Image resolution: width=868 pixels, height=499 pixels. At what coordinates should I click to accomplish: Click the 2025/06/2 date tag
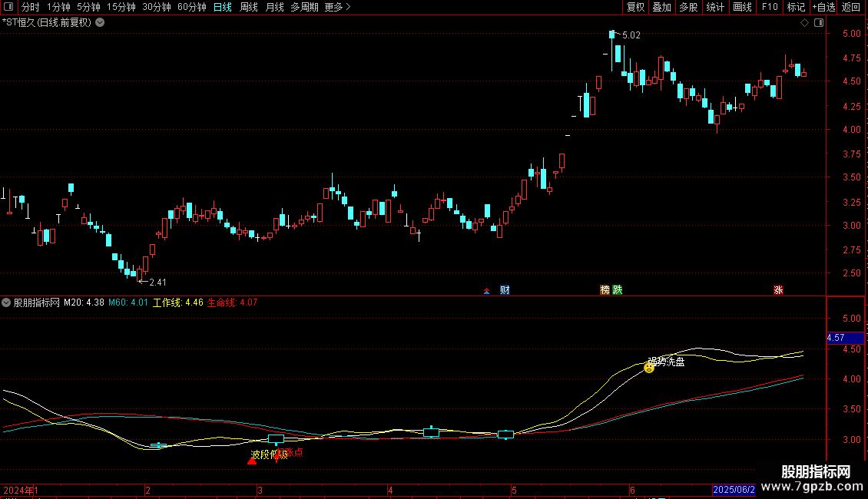pyautogui.click(x=734, y=490)
